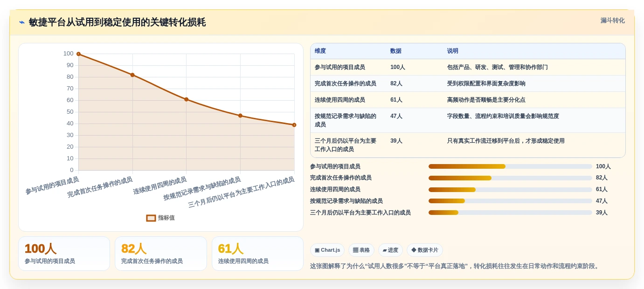Click the lightning icon beside the title

click(x=22, y=22)
